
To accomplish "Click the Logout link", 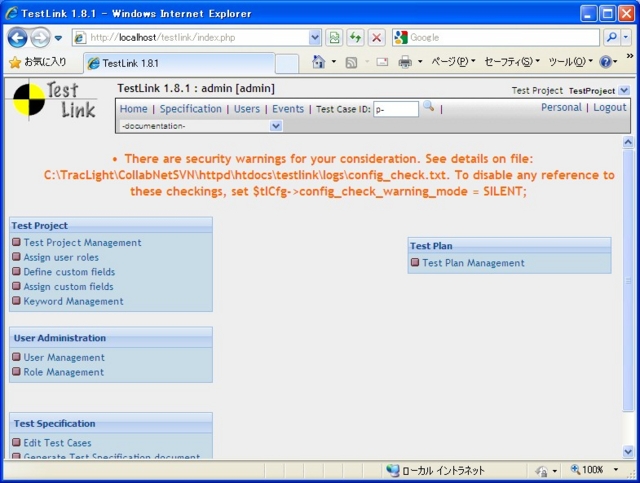I will [610, 107].
